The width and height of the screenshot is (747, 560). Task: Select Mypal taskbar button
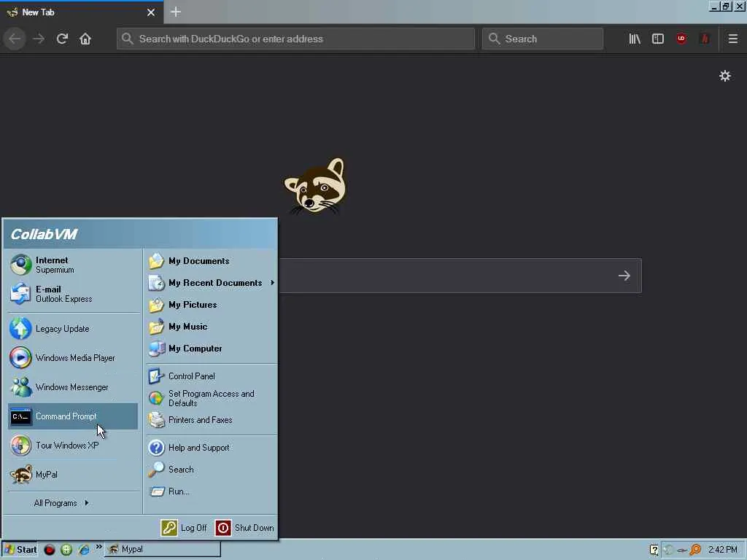click(x=163, y=550)
